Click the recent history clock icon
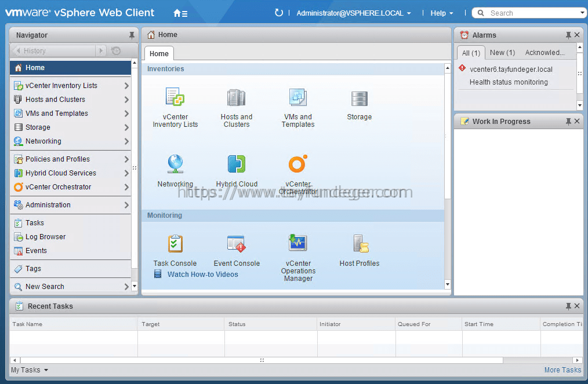 tap(116, 50)
